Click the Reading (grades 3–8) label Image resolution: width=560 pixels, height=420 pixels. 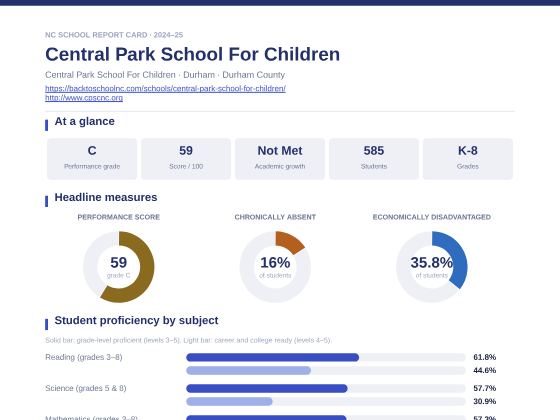coord(84,357)
